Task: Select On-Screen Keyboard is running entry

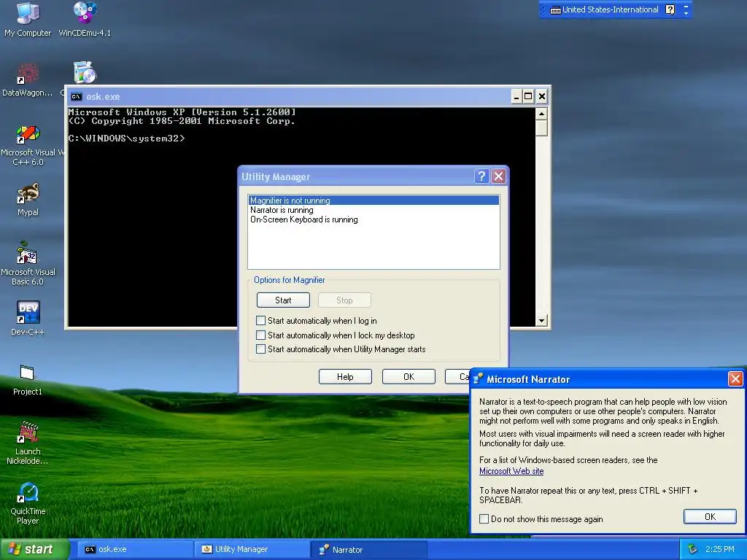Action: (373, 219)
